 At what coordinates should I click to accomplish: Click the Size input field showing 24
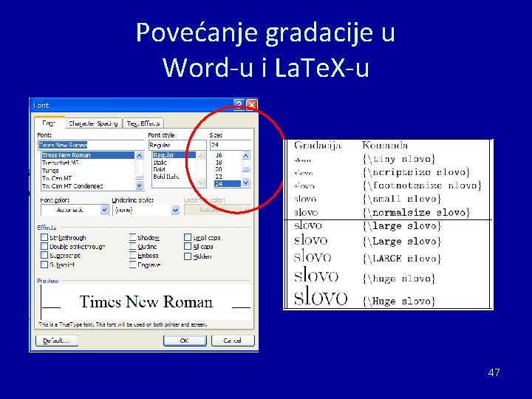point(231,145)
